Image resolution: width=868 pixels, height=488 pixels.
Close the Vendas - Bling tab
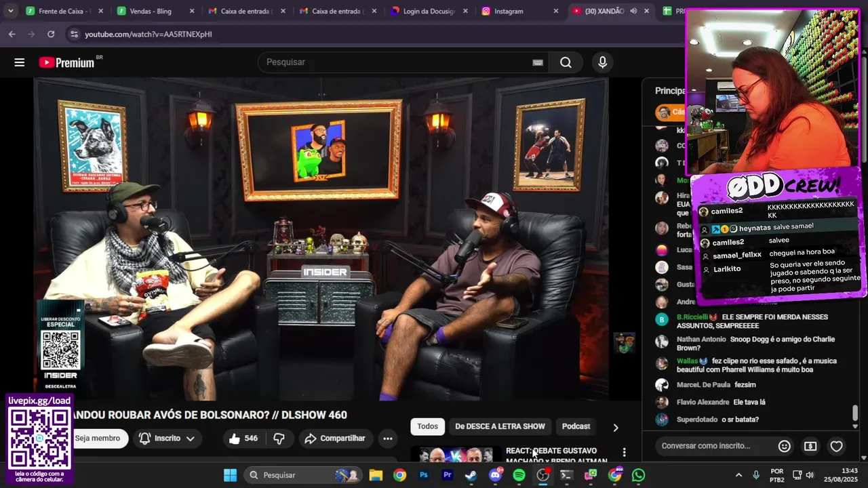(192, 12)
